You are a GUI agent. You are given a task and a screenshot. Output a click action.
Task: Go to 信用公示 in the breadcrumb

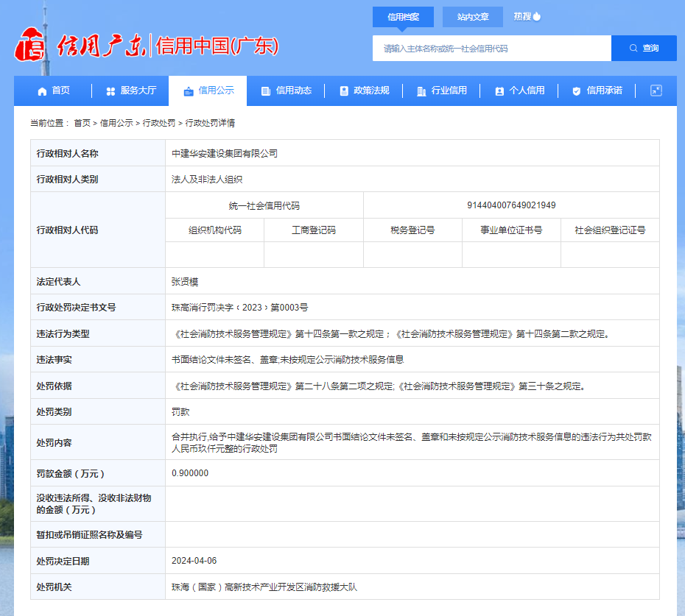tap(116, 123)
